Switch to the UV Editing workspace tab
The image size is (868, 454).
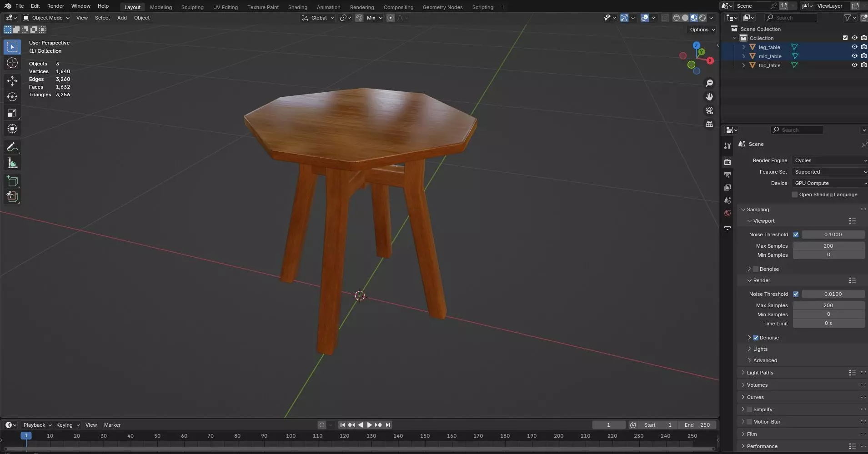tap(225, 7)
